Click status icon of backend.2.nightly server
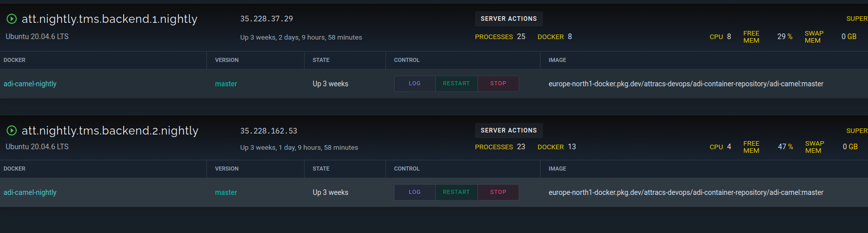Viewport: 868px width, 233px height. click(12, 131)
